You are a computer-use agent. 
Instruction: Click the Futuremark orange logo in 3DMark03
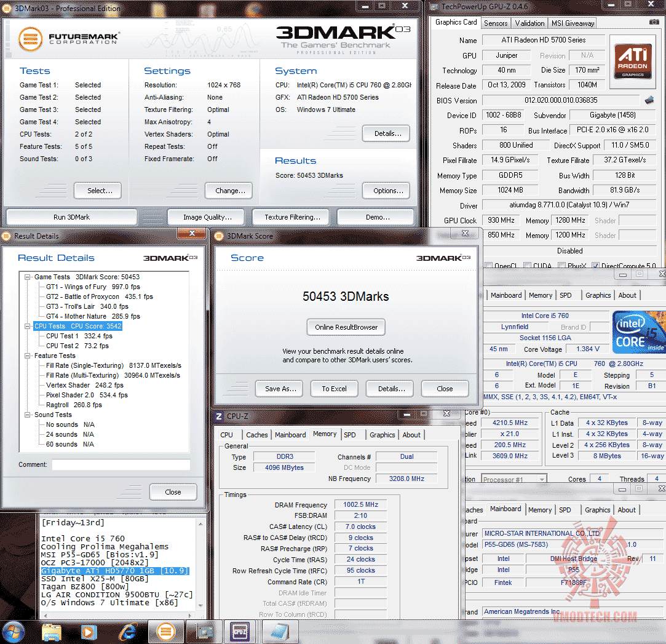click(30, 39)
